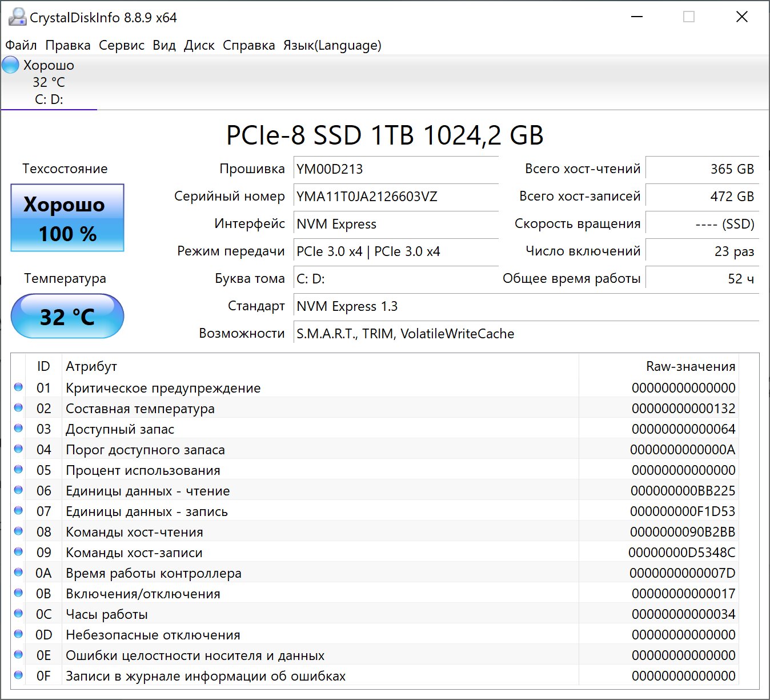
Task: Open the Диск menu
Action: coord(199,45)
